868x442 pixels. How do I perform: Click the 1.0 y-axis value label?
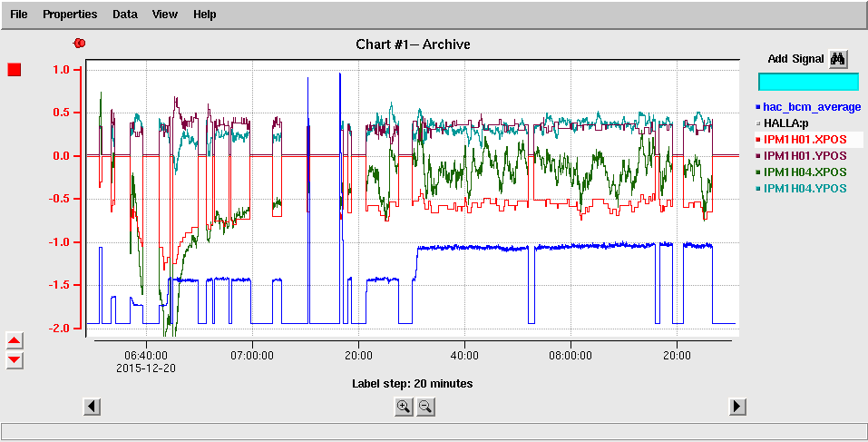point(62,70)
